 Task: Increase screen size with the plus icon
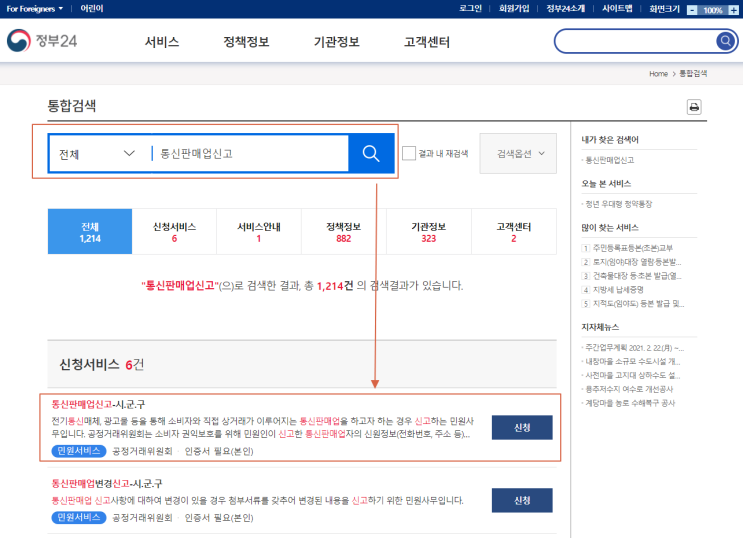pos(733,9)
